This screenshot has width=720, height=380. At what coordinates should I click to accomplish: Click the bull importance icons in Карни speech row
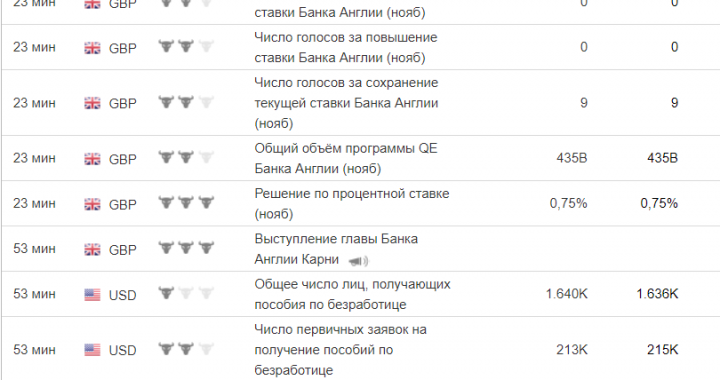(186, 248)
